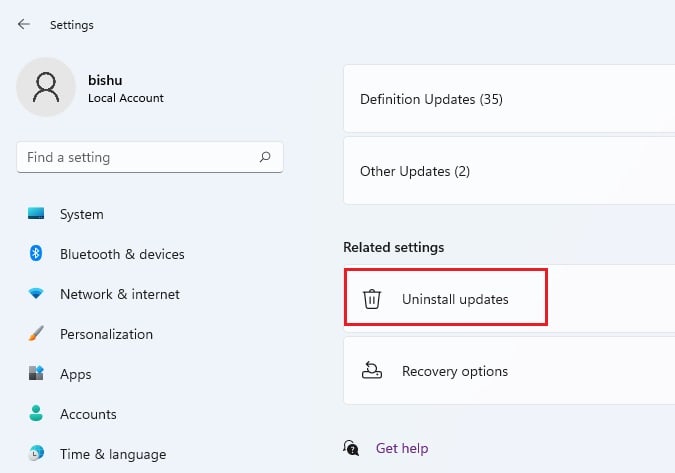The image size is (675, 473).
Task: Click the Network wifi icon
Action: tap(36, 294)
